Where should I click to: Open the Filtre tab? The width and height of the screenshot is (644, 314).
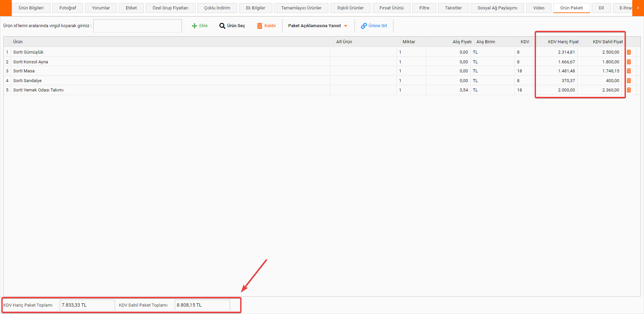(x=424, y=8)
